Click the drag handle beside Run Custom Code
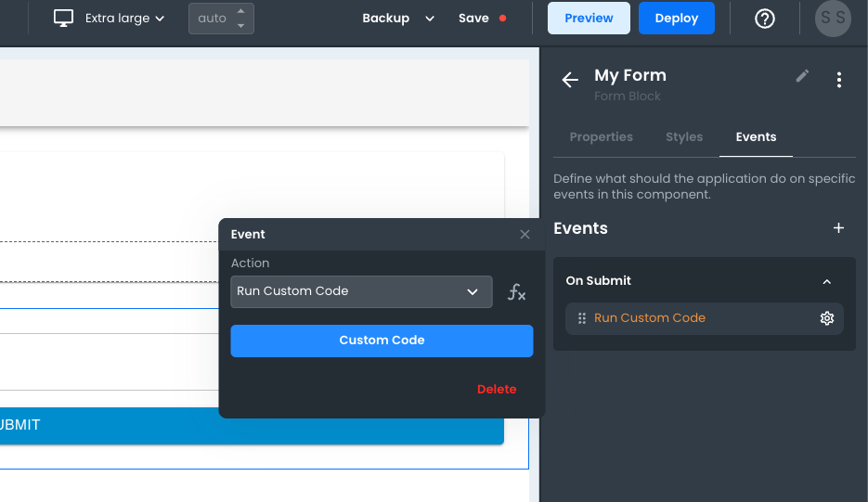Screen dimensions: 868x502 coord(582,318)
